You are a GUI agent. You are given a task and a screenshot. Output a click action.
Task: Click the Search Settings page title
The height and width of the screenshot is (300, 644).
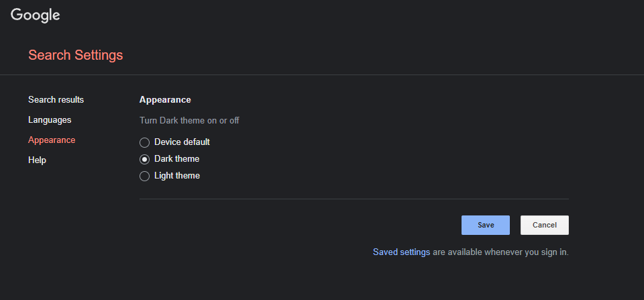coord(75,55)
